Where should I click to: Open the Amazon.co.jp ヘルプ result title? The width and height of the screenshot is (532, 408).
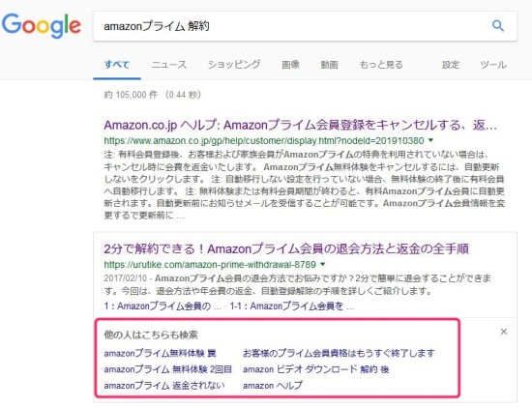[x=300, y=125]
